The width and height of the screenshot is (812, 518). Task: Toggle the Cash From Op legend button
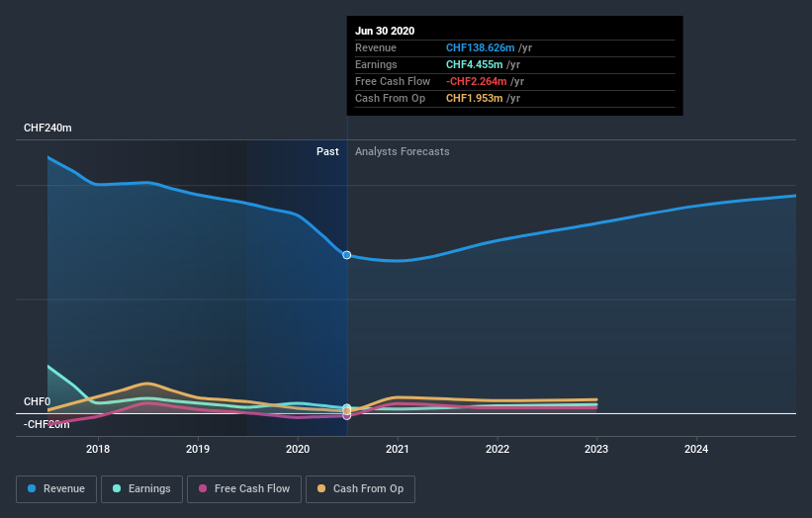point(360,489)
